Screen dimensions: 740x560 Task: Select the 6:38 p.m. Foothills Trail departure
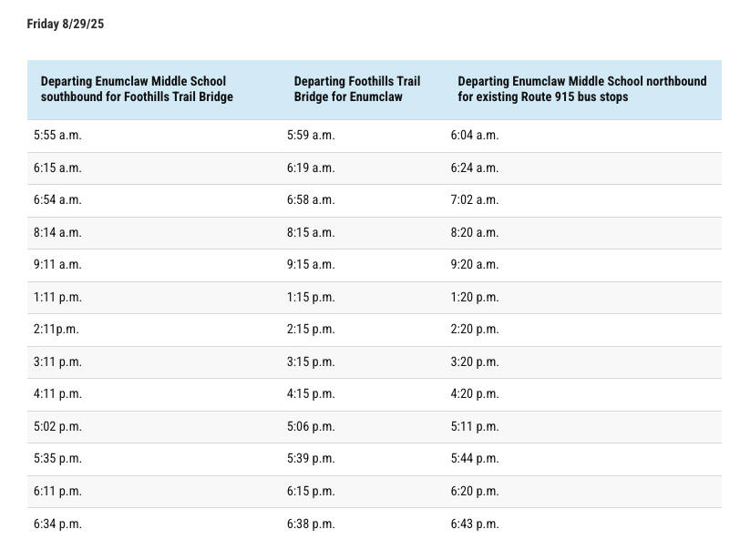coord(311,524)
